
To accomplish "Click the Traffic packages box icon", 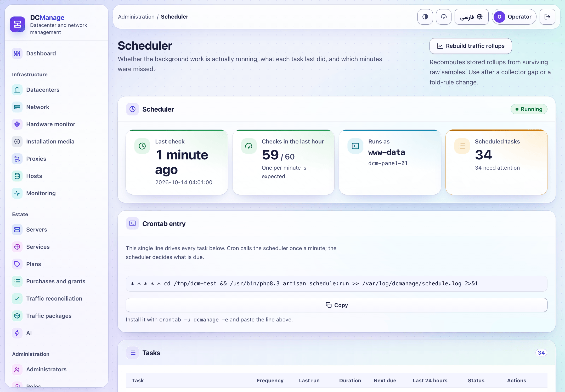I will pyautogui.click(x=17, y=316).
